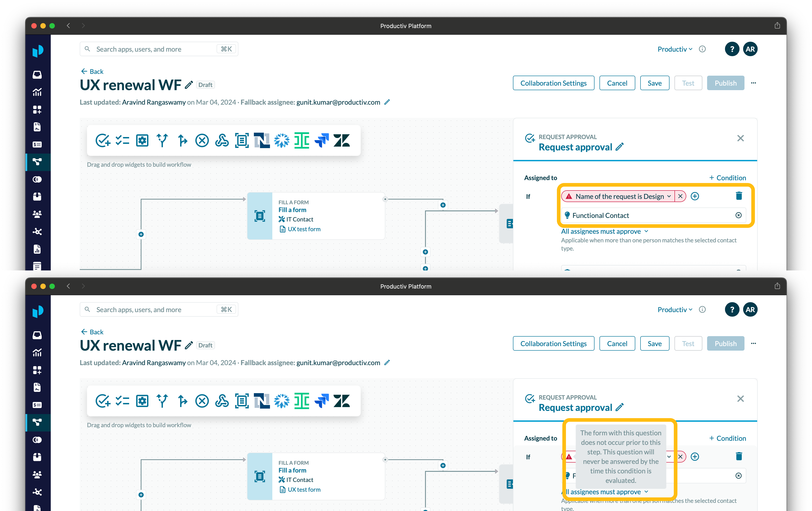This screenshot has width=812, height=511.
Task: Click the branch split widget in top toolbar
Action: (162, 141)
